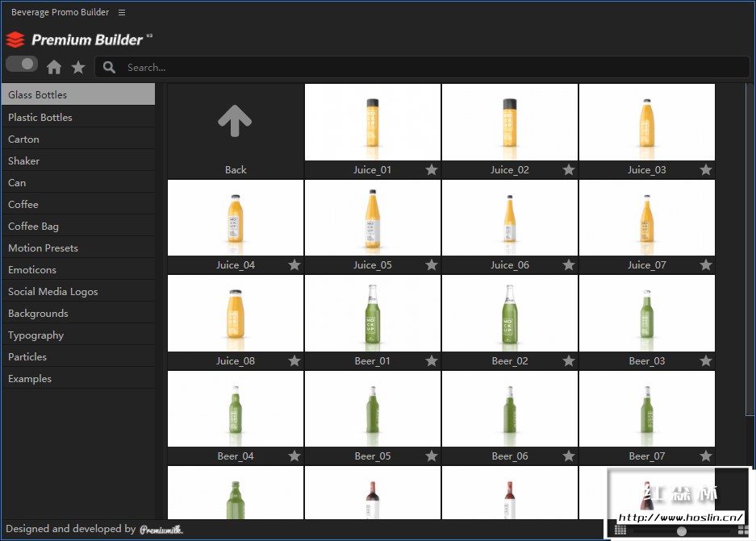Click the small grid view icon
The height and width of the screenshot is (541, 756).
click(x=620, y=531)
